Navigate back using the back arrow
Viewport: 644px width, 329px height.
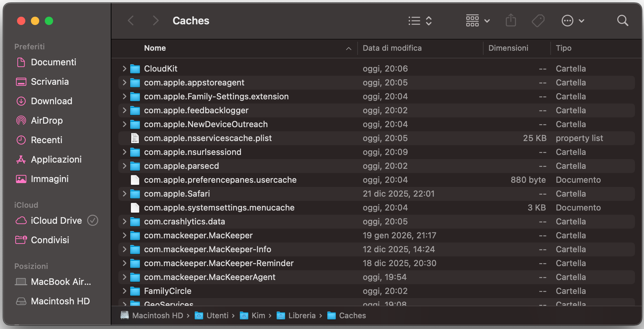point(131,20)
